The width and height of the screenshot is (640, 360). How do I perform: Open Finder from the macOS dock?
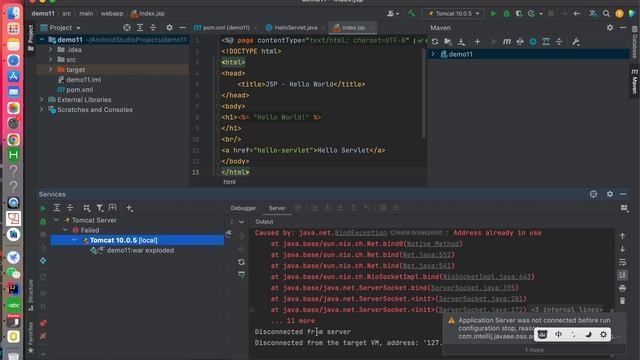[13, 13]
